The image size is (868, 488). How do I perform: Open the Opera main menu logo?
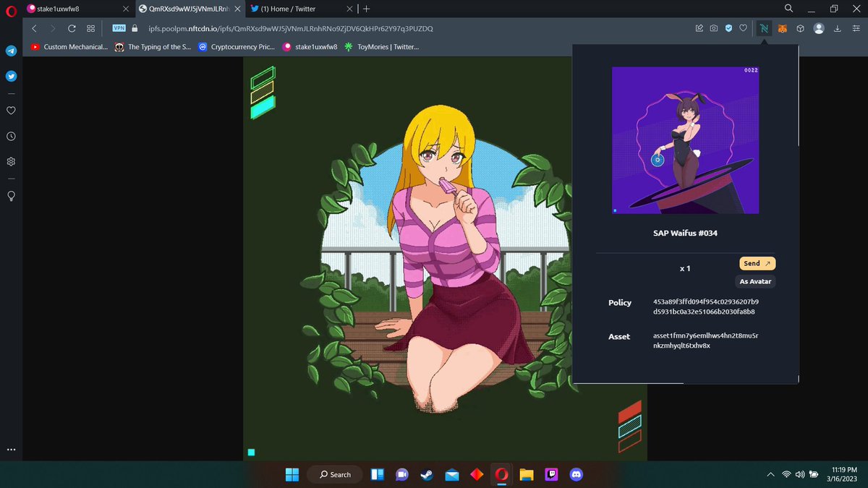click(12, 9)
